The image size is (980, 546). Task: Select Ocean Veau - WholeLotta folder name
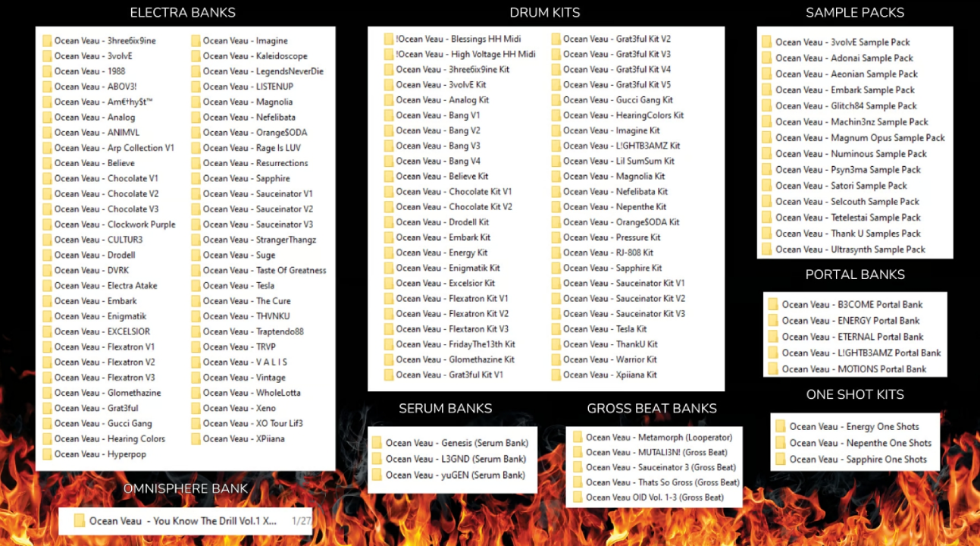tap(252, 393)
